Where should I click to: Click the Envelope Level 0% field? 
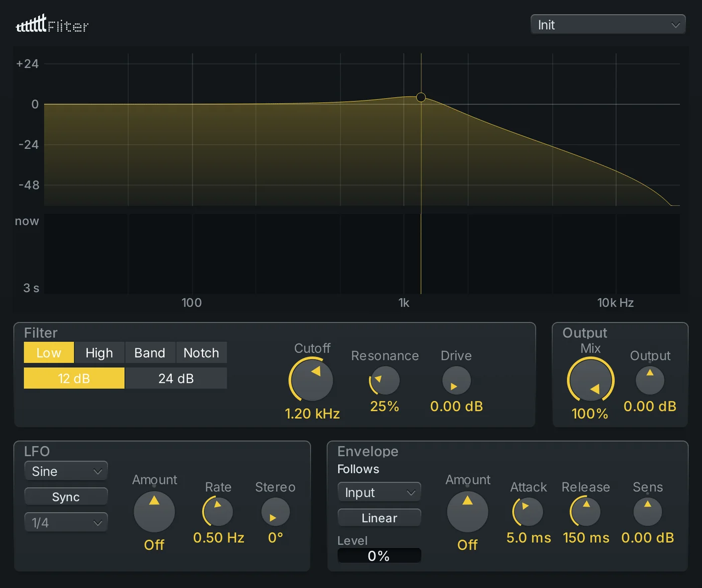[x=379, y=555]
